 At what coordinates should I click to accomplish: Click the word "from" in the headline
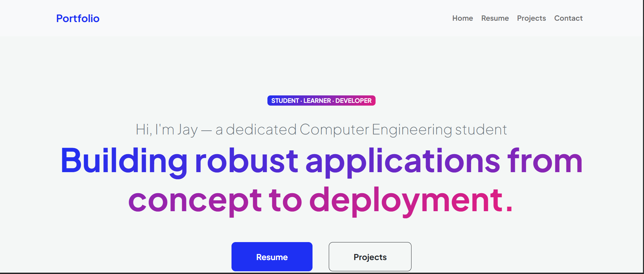(x=545, y=161)
